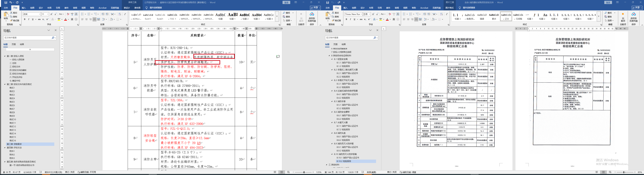This screenshot has height=175, width=644.
Task: Click highlight color button in left window
Action: (59, 19)
